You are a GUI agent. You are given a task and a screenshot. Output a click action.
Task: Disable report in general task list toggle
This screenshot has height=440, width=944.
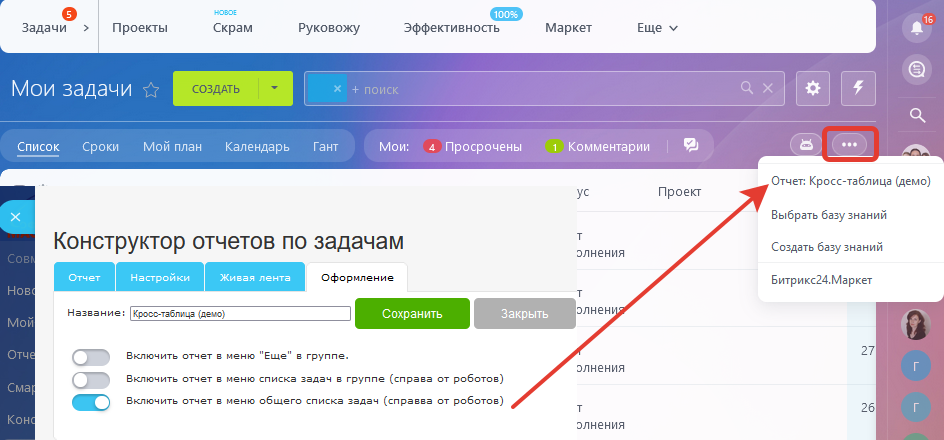pos(91,402)
